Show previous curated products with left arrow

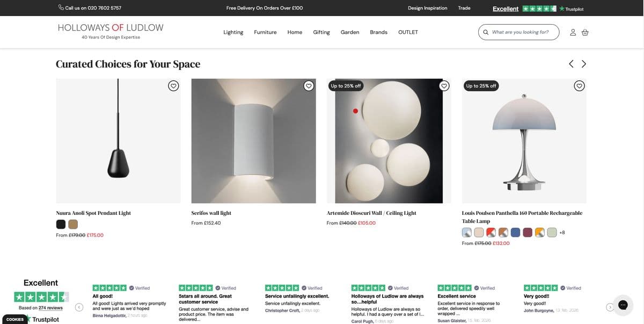[571, 64]
